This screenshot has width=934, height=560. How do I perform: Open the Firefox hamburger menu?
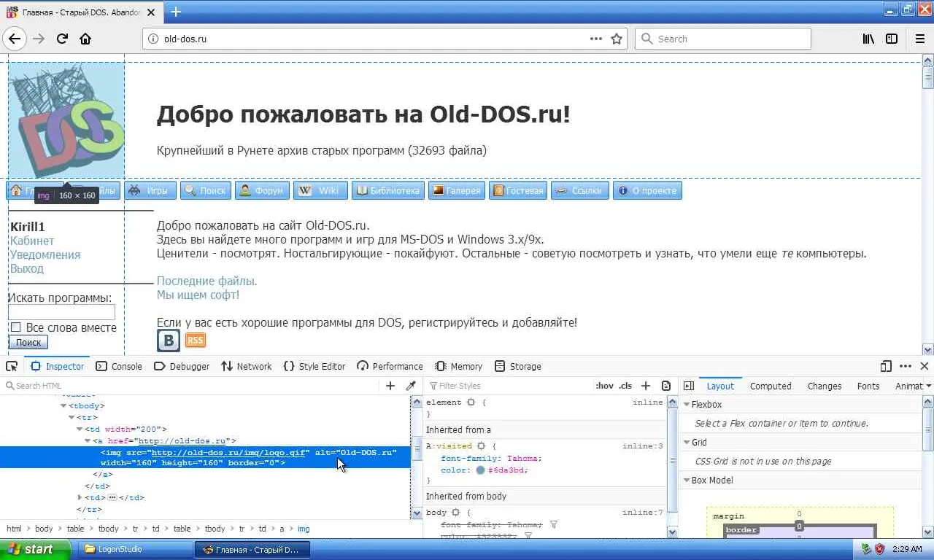pyautogui.click(x=920, y=39)
